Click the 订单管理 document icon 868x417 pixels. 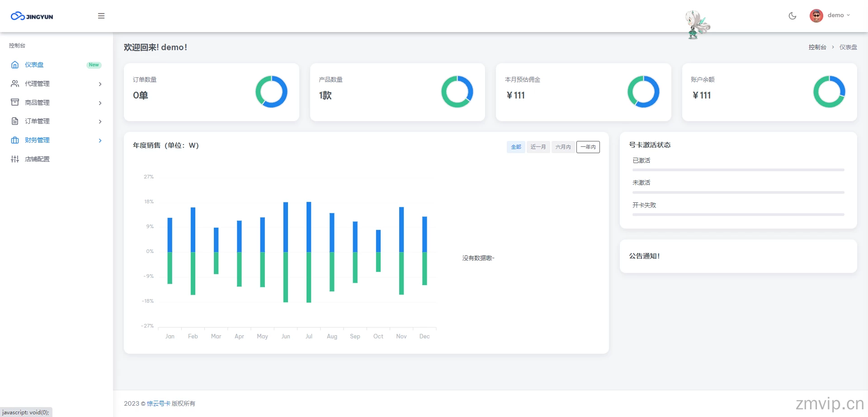pos(15,121)
